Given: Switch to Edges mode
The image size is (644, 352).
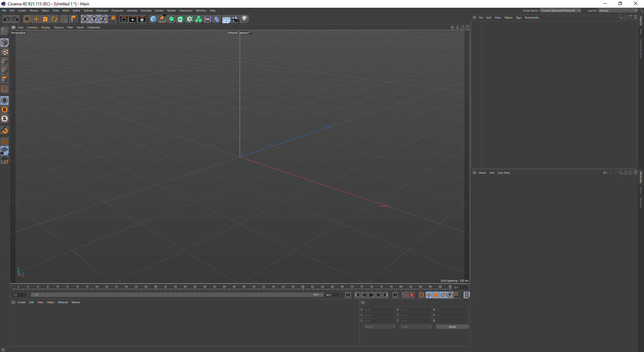Looking at the screenshot, I should [5, 70].
